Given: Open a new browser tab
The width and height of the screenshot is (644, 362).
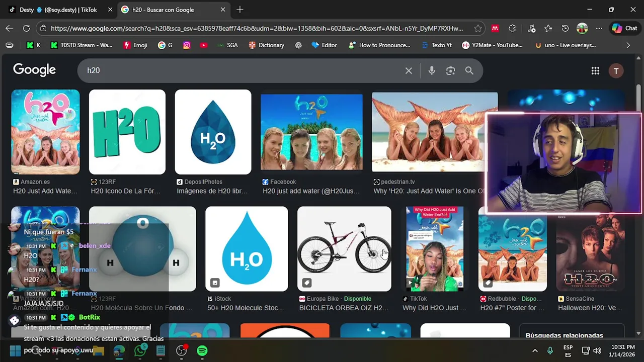Looking at the screenshot, I should (x=240, y=10).
